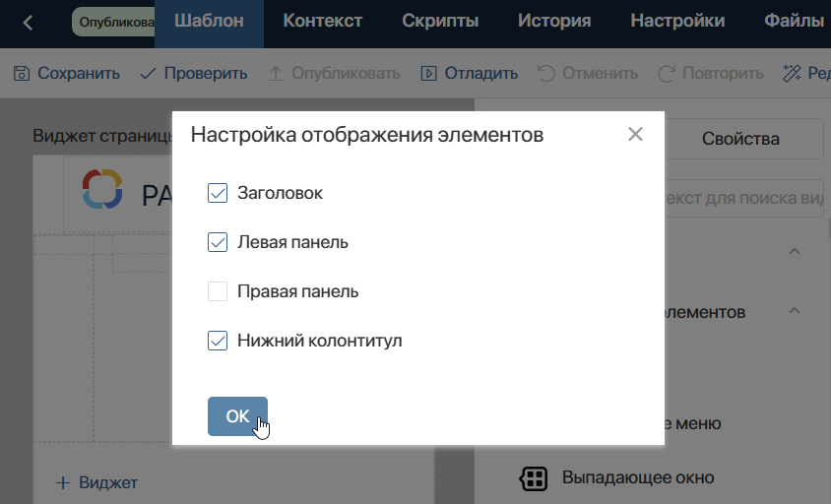Click the colorful logo in page header
Image resolution: width=831 pixels, height=504 pixels.
102,189
